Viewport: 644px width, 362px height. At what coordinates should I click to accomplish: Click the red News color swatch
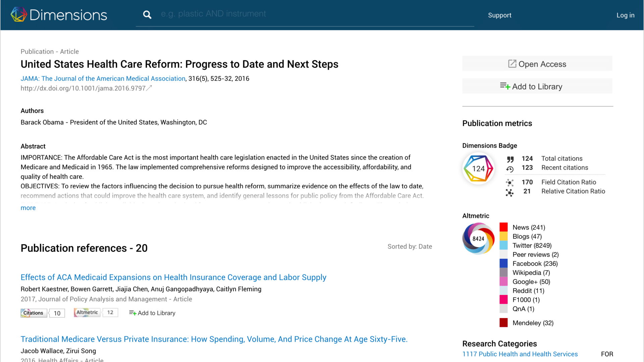point(503,227)
